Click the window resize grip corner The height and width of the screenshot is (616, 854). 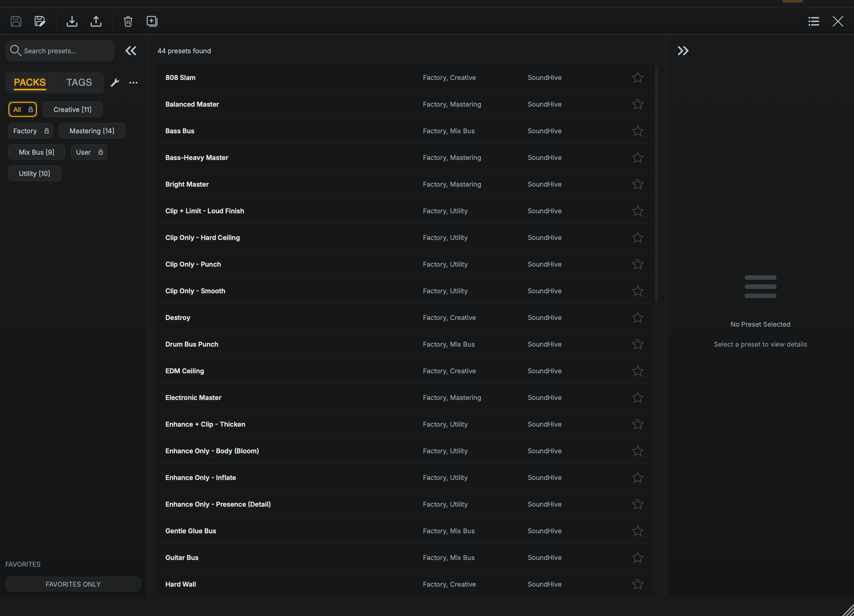(848, 610)
